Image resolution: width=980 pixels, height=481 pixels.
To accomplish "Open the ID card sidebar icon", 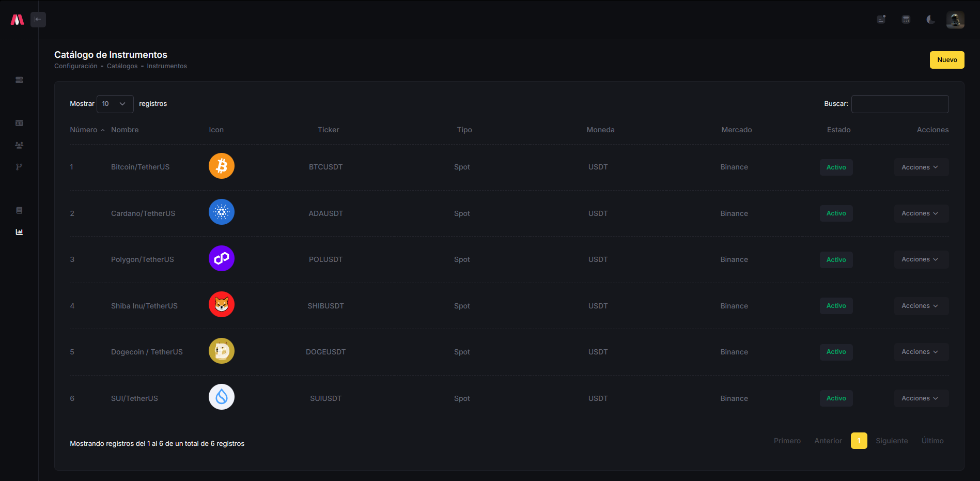I will coord(19,123).
